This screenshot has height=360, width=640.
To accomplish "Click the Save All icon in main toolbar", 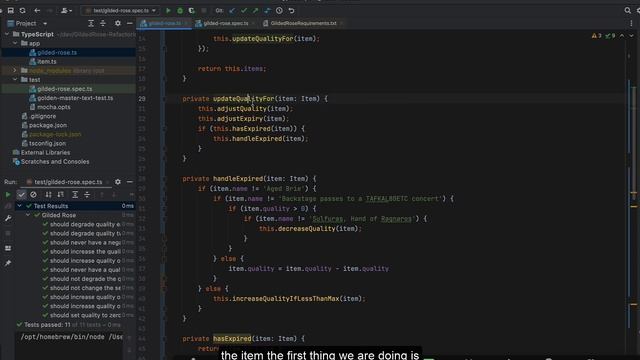I will pos(11,11).
